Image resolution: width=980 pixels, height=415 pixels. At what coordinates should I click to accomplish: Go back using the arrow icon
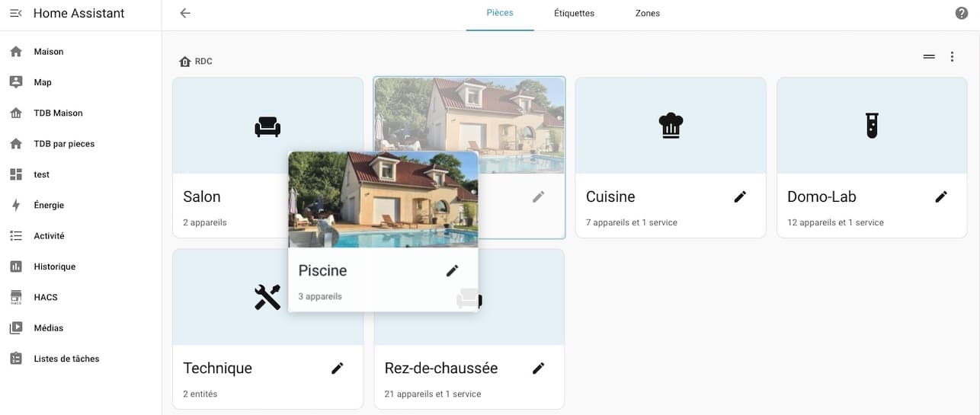(x=184, y=13)
